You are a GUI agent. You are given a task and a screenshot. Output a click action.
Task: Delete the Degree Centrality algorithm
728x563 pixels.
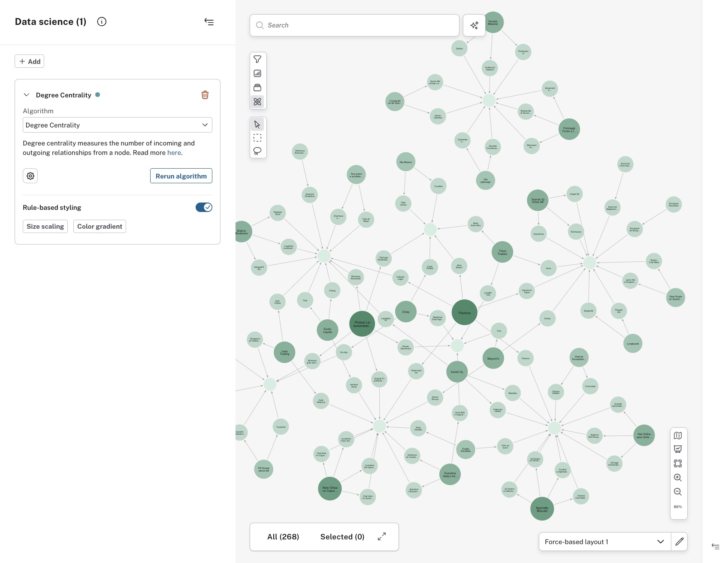[x=205, y=95]
